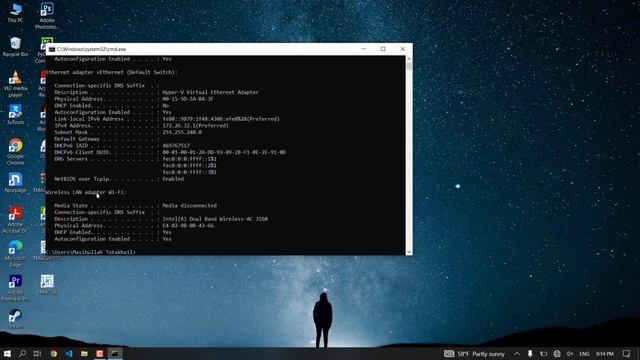Open the Windows Start menu

pyautogui.click(x=7, y=353)
